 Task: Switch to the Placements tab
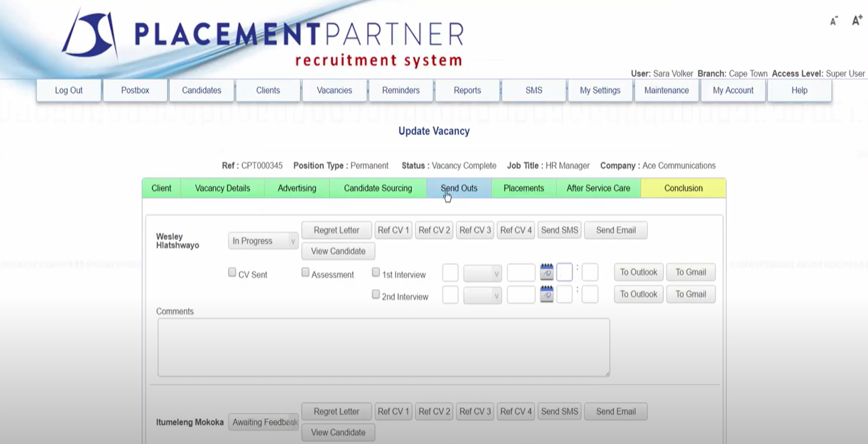point(523,188)
